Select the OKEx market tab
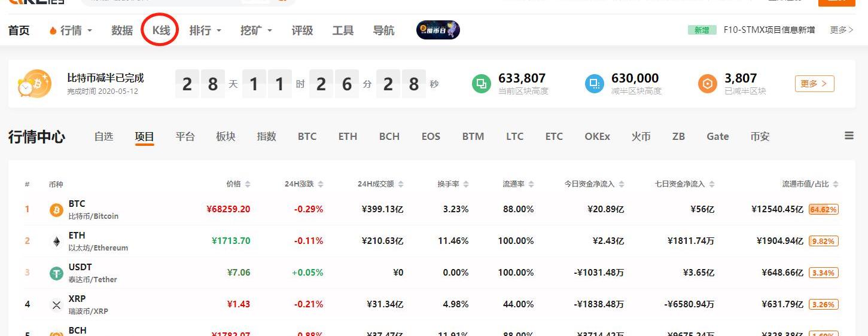The width and height of the screenshot is (868, 336). (x=597, y=137)
